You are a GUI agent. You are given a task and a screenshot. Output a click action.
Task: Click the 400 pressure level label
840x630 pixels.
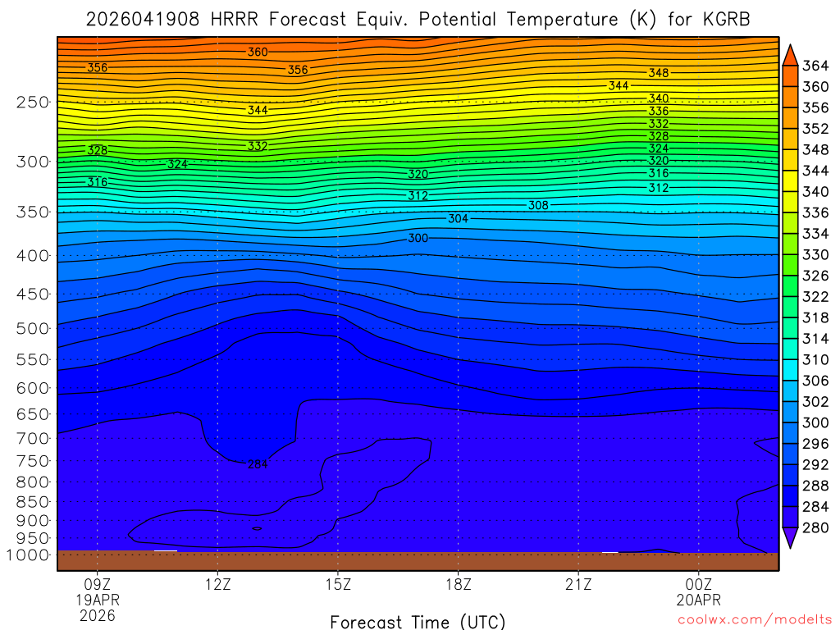33,256
